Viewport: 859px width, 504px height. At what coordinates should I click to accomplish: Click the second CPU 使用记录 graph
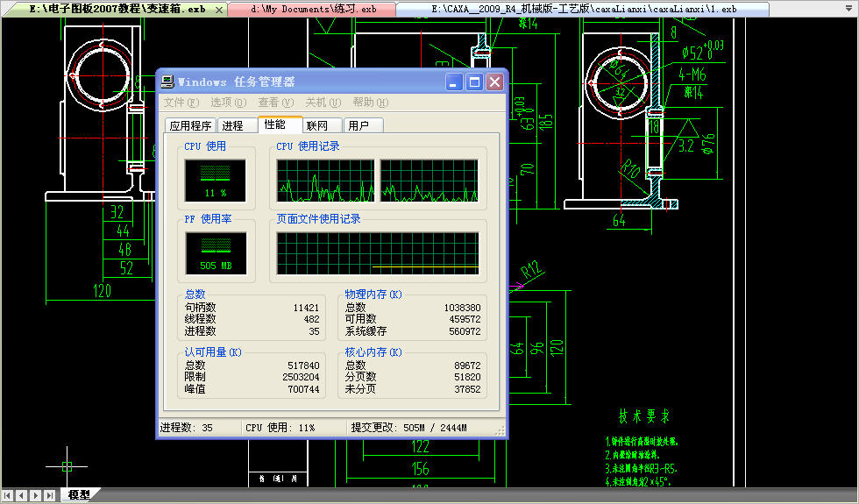point(429,181)
